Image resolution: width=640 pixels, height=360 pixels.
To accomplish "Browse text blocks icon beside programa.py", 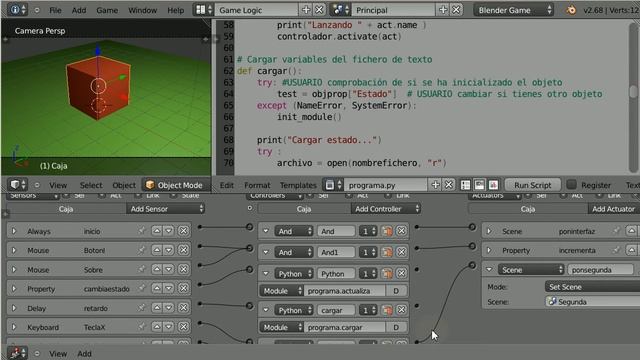I will [x=333, y=185].
